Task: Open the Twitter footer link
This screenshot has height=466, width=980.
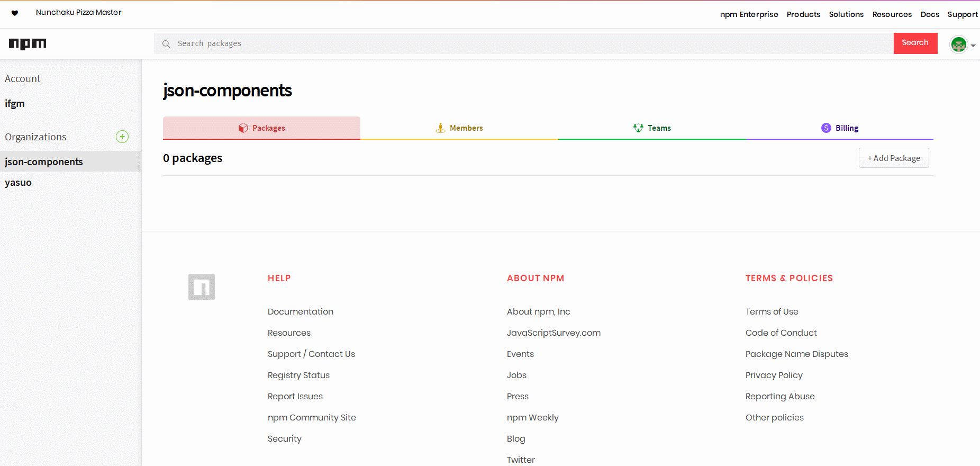Action: point(521,460)
